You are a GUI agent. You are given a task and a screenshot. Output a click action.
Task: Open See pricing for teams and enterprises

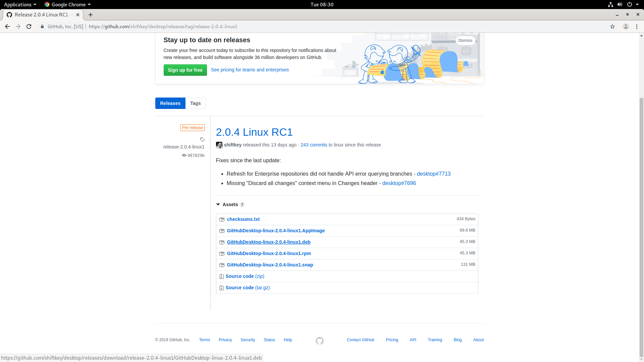click(x=250, y=70)
